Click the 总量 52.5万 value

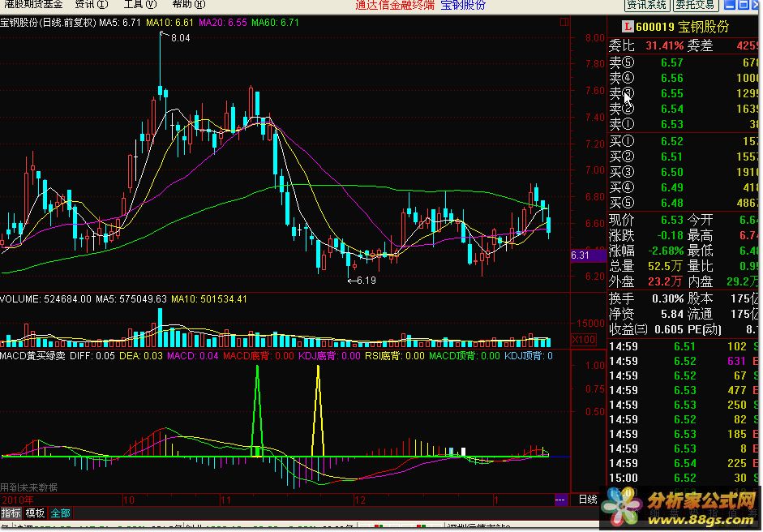tap(665, 266)
